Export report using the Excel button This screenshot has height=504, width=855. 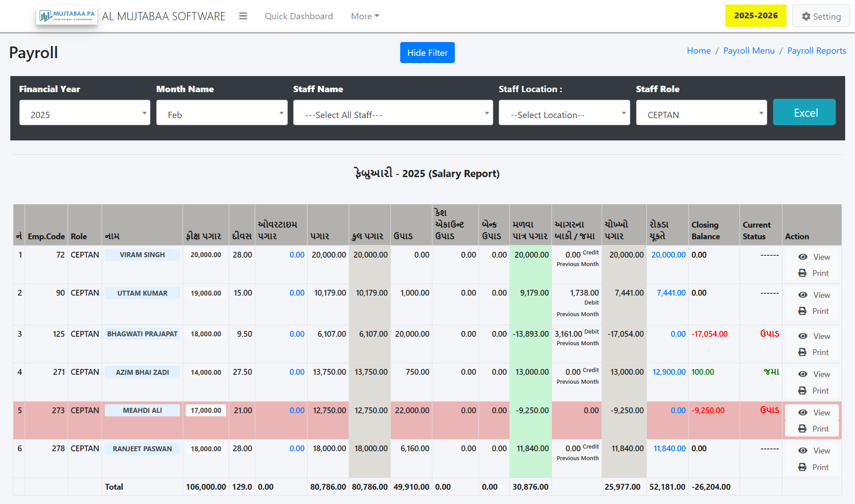point(804,112)
